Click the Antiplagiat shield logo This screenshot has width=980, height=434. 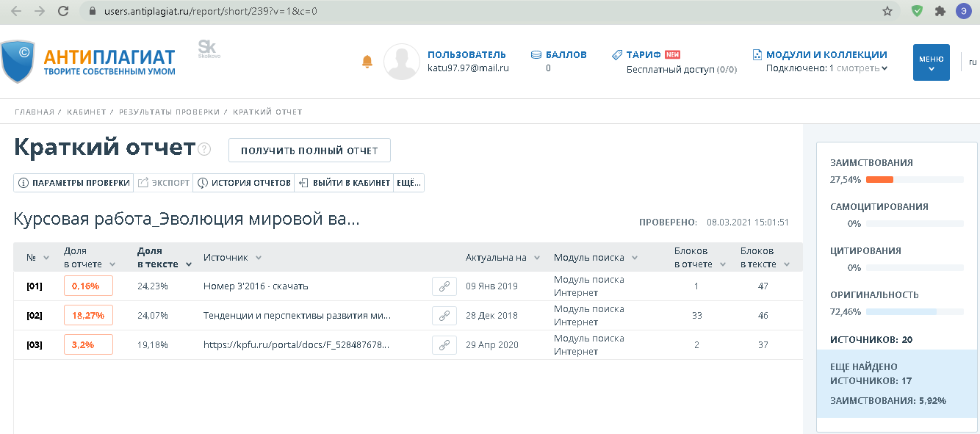18,62
